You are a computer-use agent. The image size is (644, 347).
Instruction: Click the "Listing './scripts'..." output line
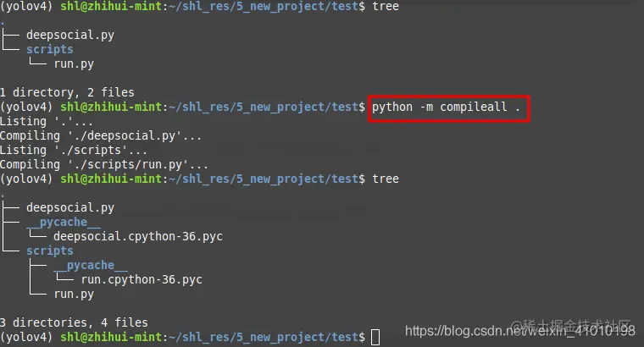pyautogui.click(x=73, y=150)
